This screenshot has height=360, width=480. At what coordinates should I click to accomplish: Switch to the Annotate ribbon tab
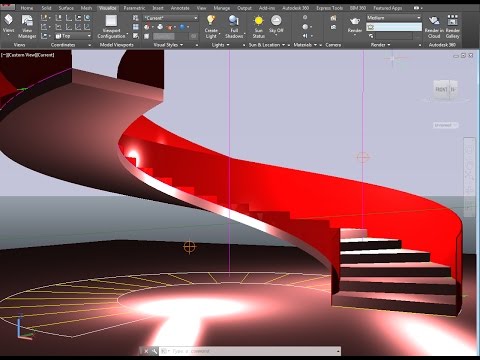click(180, 8)
